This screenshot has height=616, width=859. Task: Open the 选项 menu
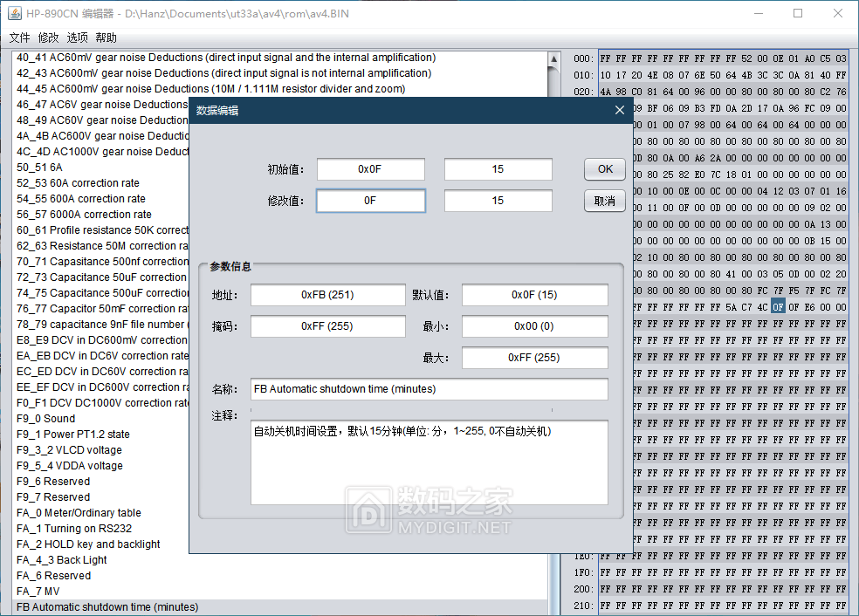[77, 38]
